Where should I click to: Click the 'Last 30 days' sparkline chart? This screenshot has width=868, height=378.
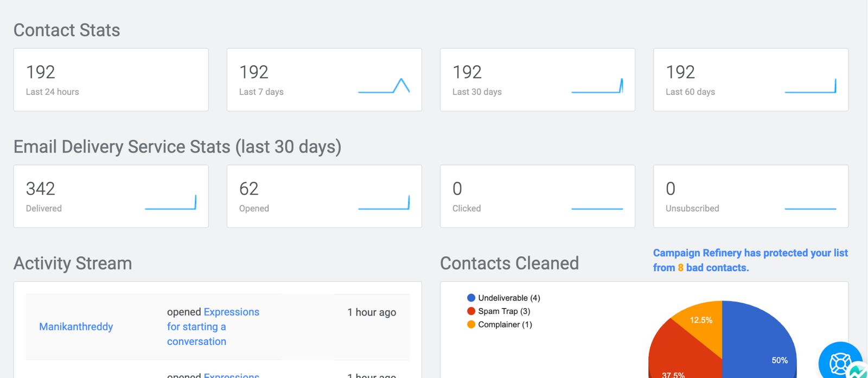click(597, 86)
